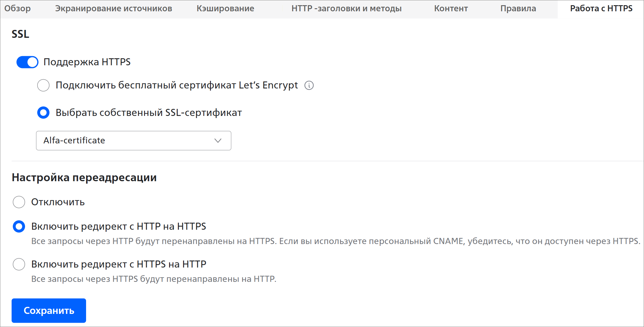
Task: Click the certificate dropdown chevron arrow
Action: 218,141
